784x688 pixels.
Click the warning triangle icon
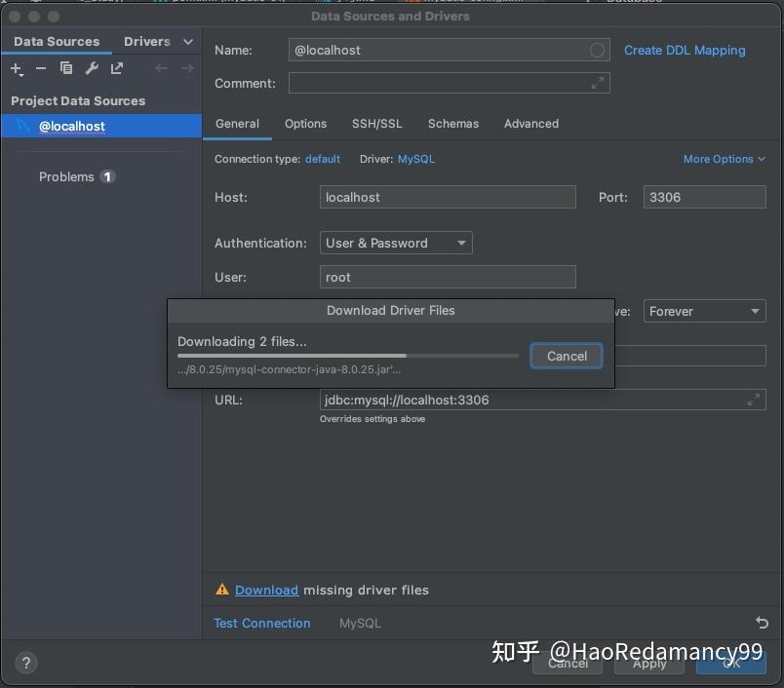(222, 590)
